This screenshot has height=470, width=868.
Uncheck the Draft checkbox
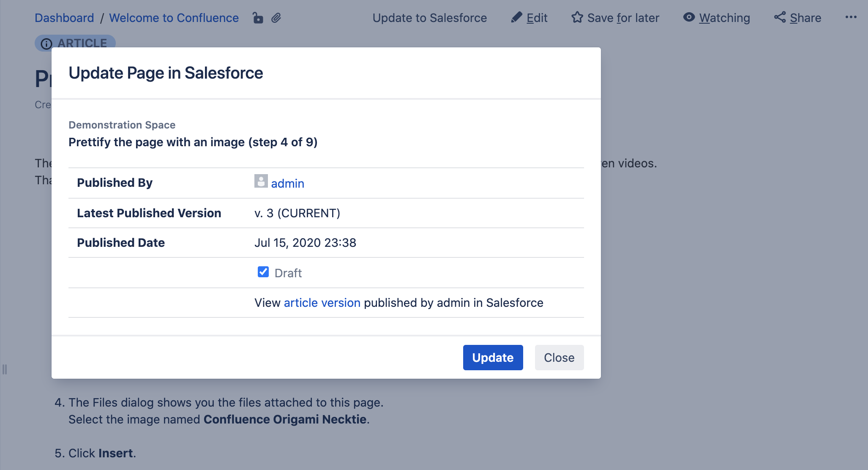tap(263, 272)
